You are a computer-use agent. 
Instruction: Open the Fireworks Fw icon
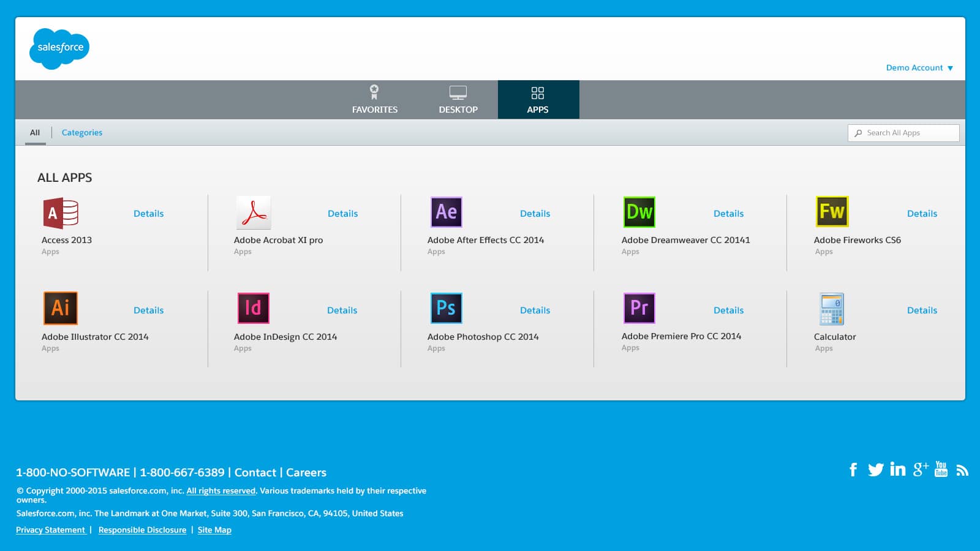click(x=832, y=211)
